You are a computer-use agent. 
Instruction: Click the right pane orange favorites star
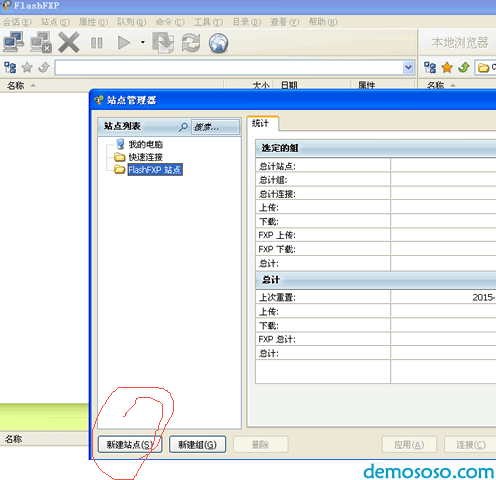(447, 68)
